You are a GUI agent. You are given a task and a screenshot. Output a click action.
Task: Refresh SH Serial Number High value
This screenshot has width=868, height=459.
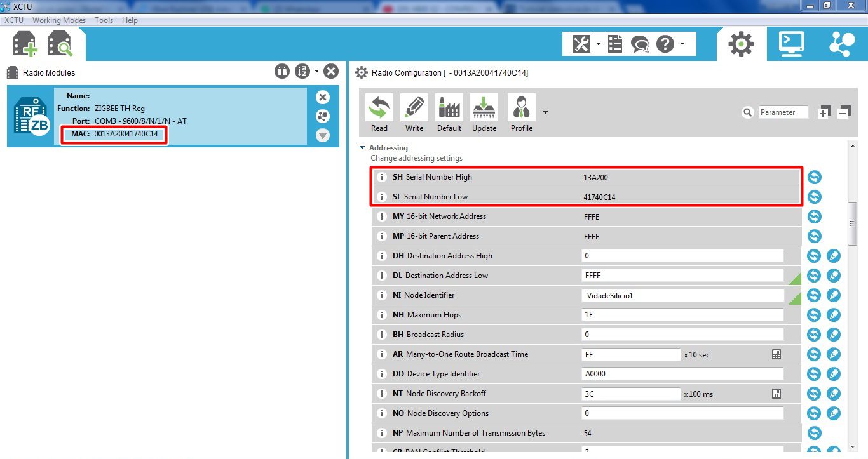[814, 177]
